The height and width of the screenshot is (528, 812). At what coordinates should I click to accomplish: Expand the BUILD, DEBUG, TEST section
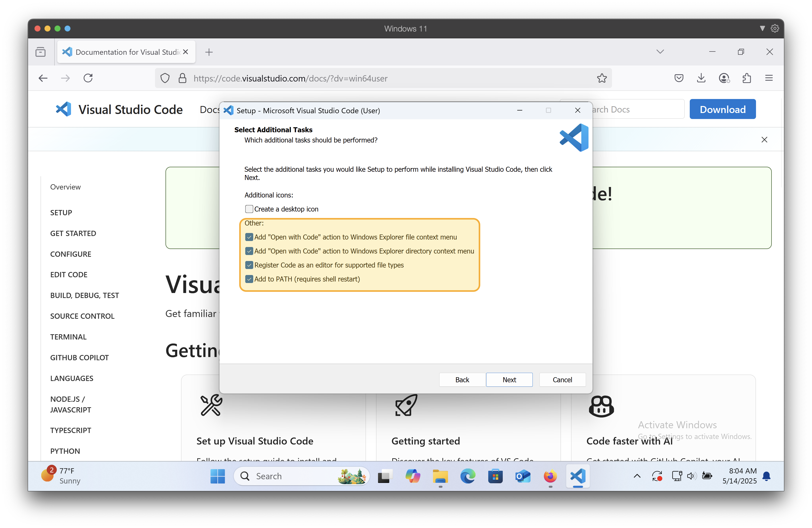(x=84, y=295)
